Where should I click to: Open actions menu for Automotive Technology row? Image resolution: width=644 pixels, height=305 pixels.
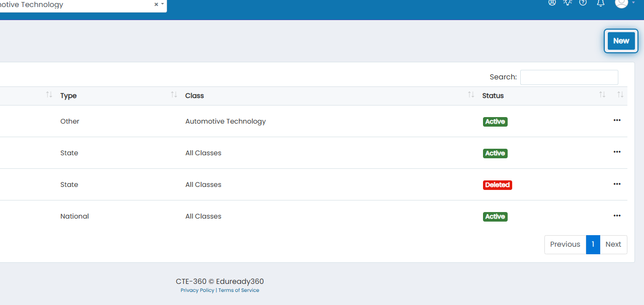point(617,121)
